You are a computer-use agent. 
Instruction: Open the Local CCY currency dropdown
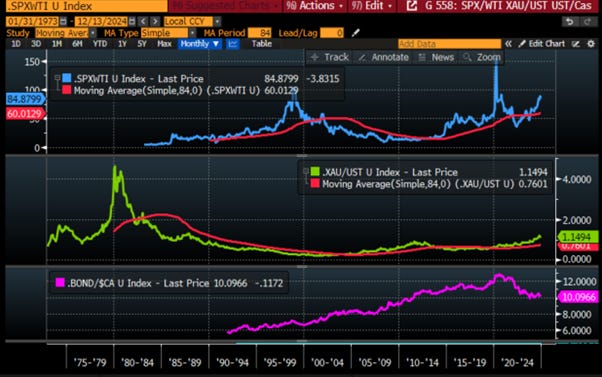point(217,21)
